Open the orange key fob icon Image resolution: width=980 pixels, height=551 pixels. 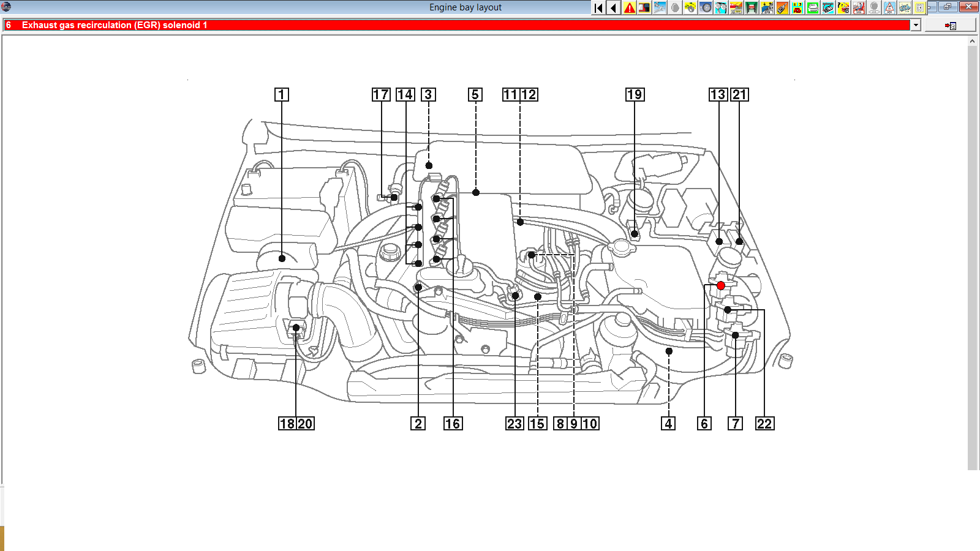tap(782, 8)
